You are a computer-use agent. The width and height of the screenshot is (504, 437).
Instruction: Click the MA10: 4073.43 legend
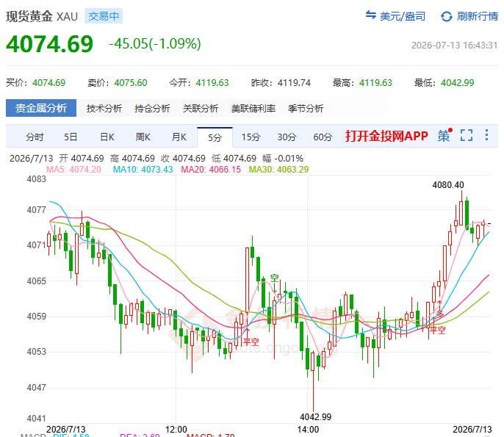click(x=143, y=170)
